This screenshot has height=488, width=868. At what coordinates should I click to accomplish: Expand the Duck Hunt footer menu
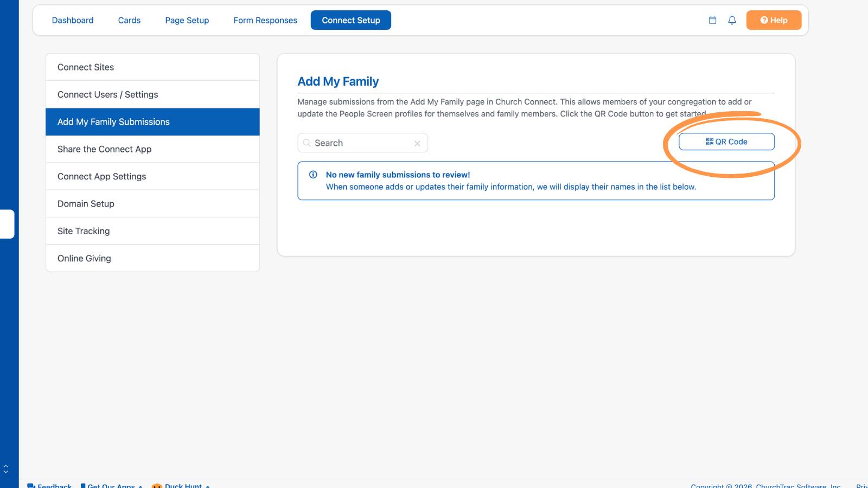click(x=181, y=485)
